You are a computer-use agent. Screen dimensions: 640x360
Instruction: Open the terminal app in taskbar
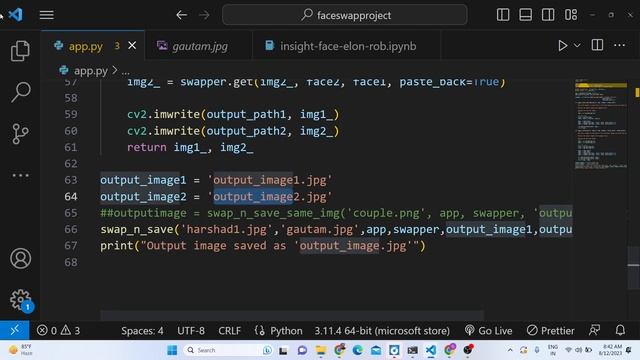click(x=413, y=350)
